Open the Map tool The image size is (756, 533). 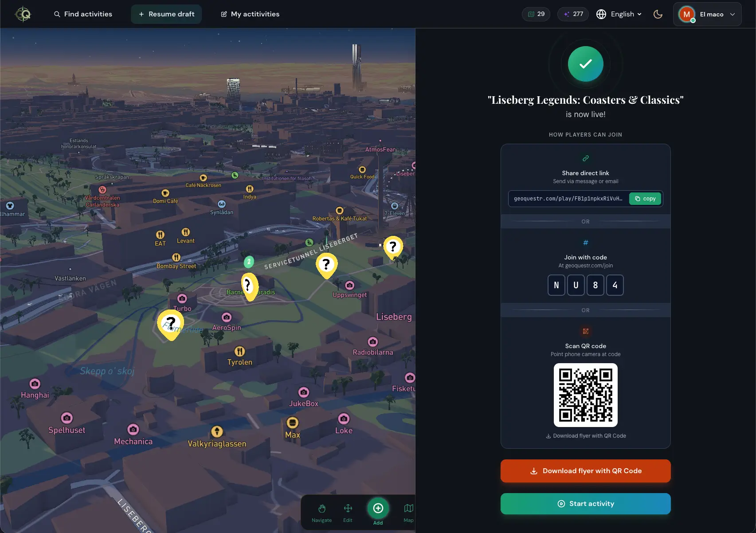click(408, 513)
